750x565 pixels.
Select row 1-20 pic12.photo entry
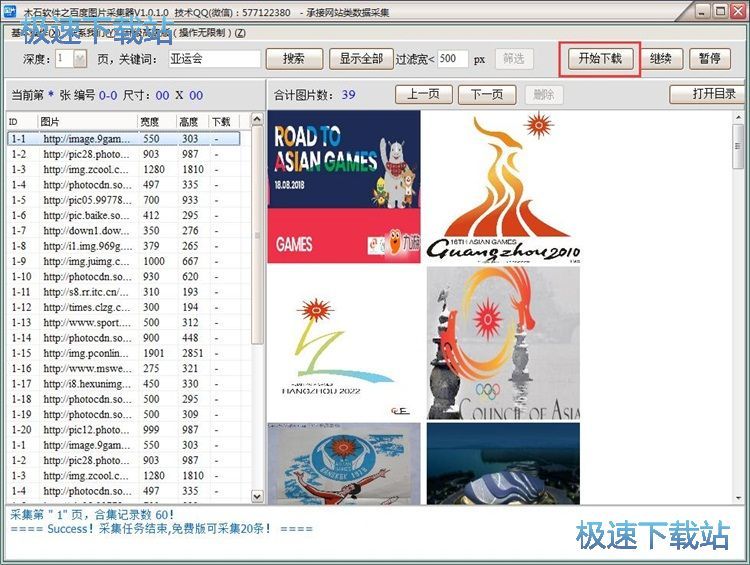click(x=123, y=430)
